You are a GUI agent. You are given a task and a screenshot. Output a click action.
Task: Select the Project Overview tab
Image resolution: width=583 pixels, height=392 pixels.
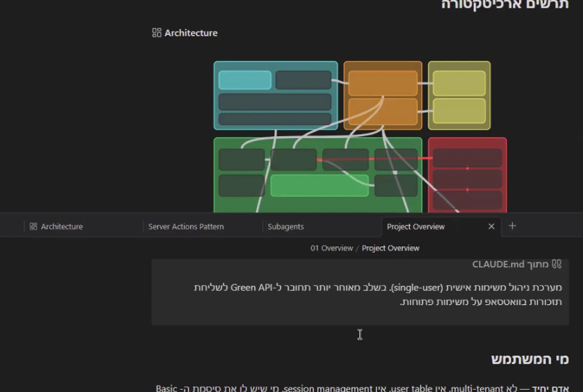(x=416, y=226)
